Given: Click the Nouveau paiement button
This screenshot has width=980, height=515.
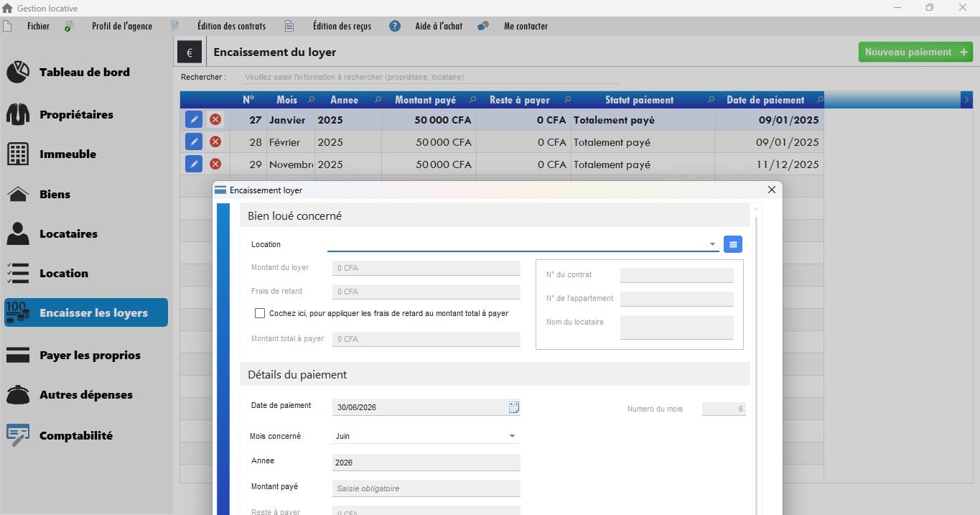Looking at the screenshot, I should pyautogui.click(x=915, y=52).
